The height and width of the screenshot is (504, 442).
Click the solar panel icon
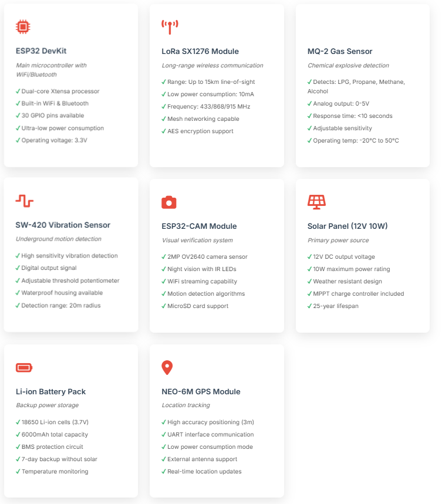tap(316, 202)
